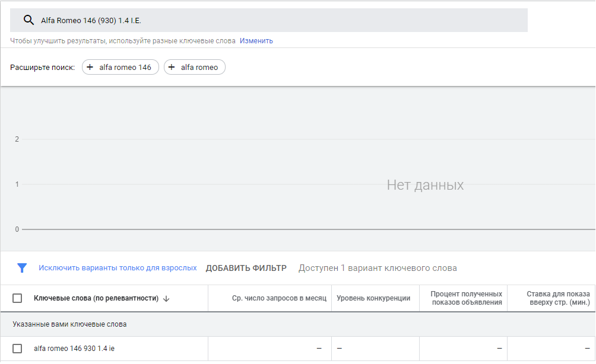Viewport: 596px width, 364px height.
Task: Click the blue filter funnel icon
Action: pos(22,268)
